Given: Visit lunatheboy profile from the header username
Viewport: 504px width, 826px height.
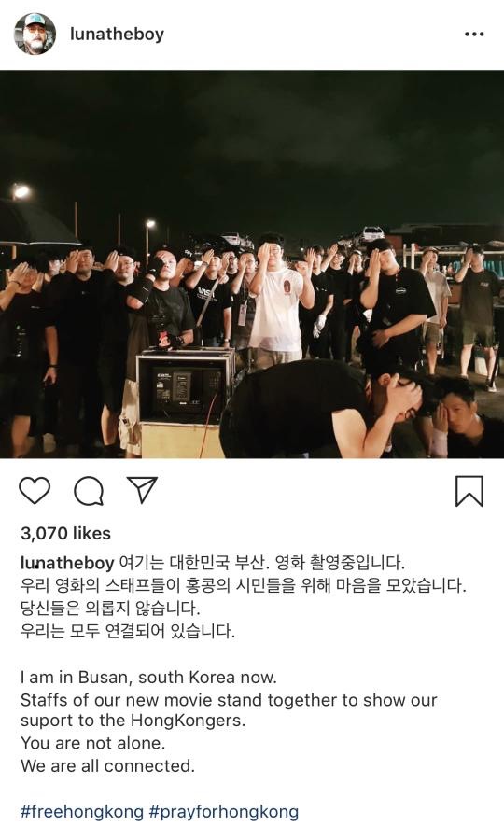Looking at the screenshot, I should point(117,35).
